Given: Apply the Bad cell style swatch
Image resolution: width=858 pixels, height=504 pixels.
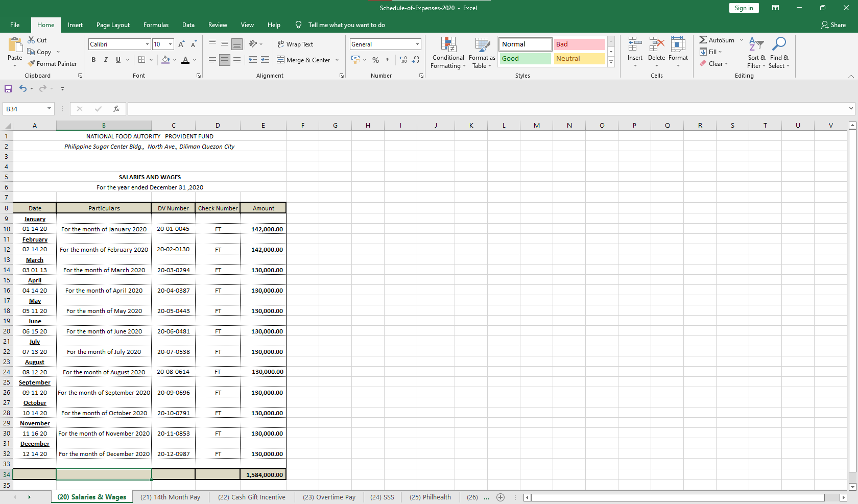Looking at the screenshot, I should (x=580, y=44).
